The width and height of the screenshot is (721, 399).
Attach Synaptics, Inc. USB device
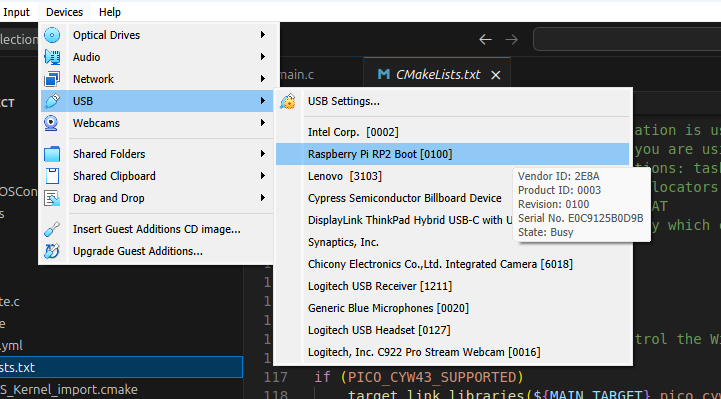[x=452, y=242]
